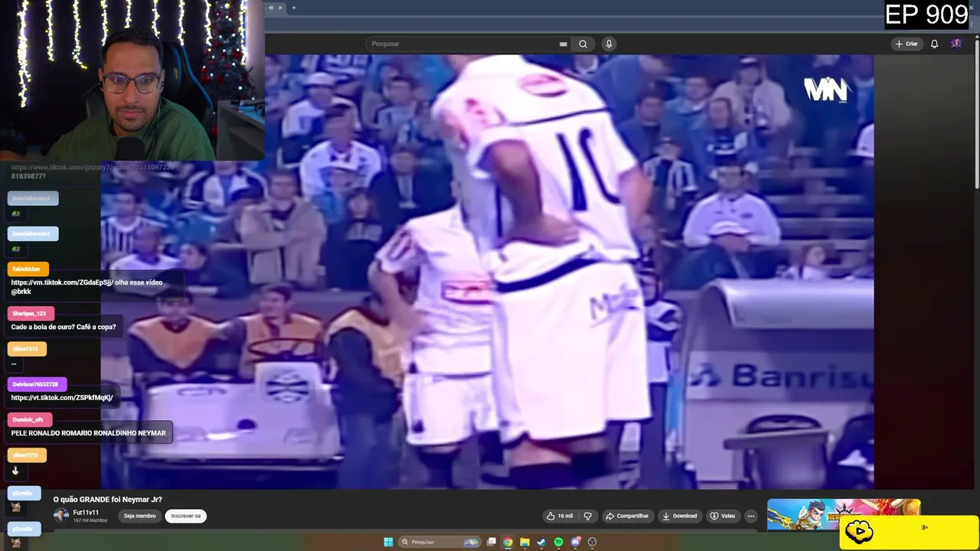Click the Fut11v11 channel avatar
Viewport: 980px width, 551px height.
coord(60,515)
